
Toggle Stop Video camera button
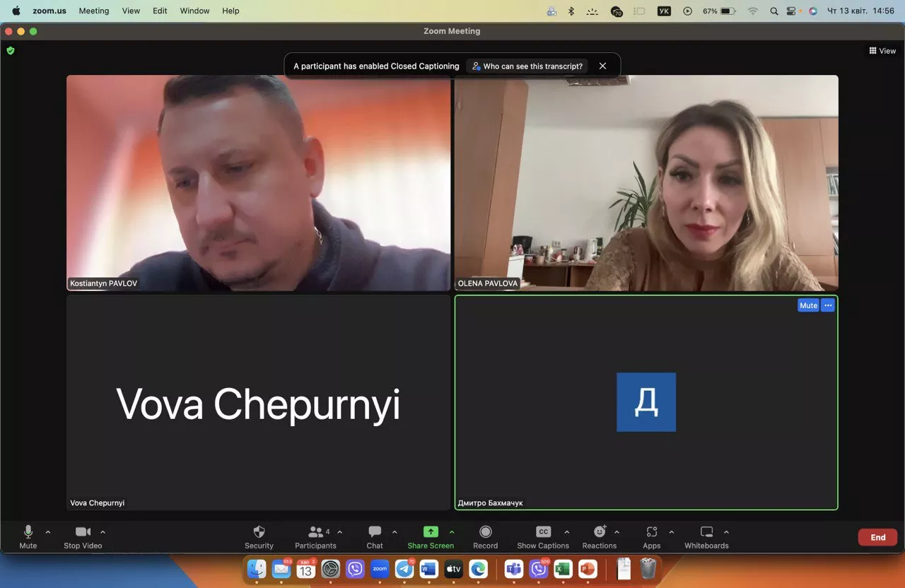tap(83, 532)
